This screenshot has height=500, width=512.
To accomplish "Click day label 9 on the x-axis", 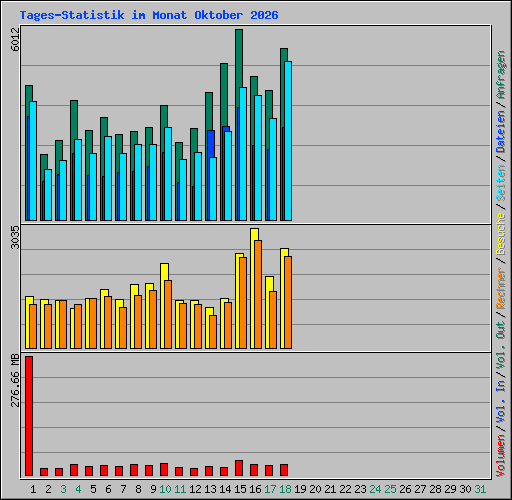I will pos(153,489).
